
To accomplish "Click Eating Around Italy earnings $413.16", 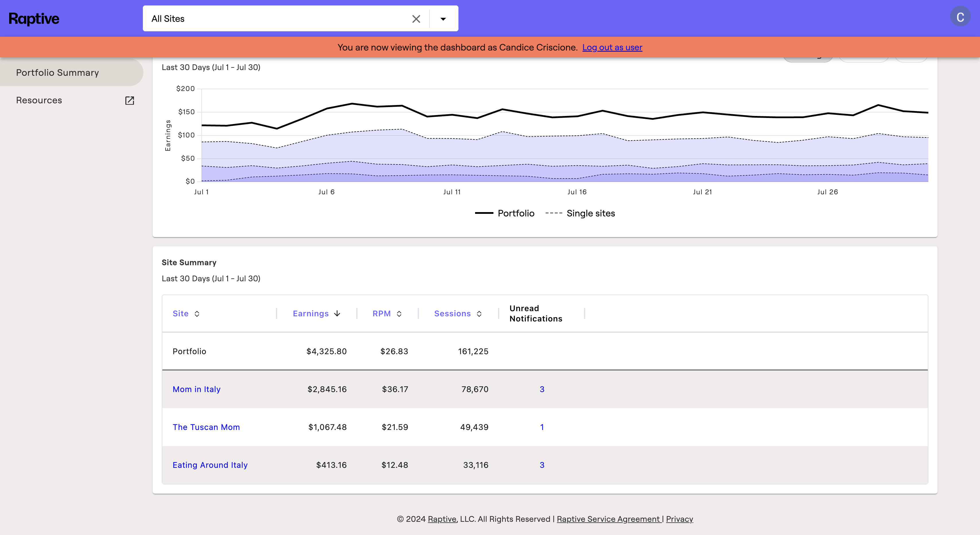I will (x=331, y=465).
